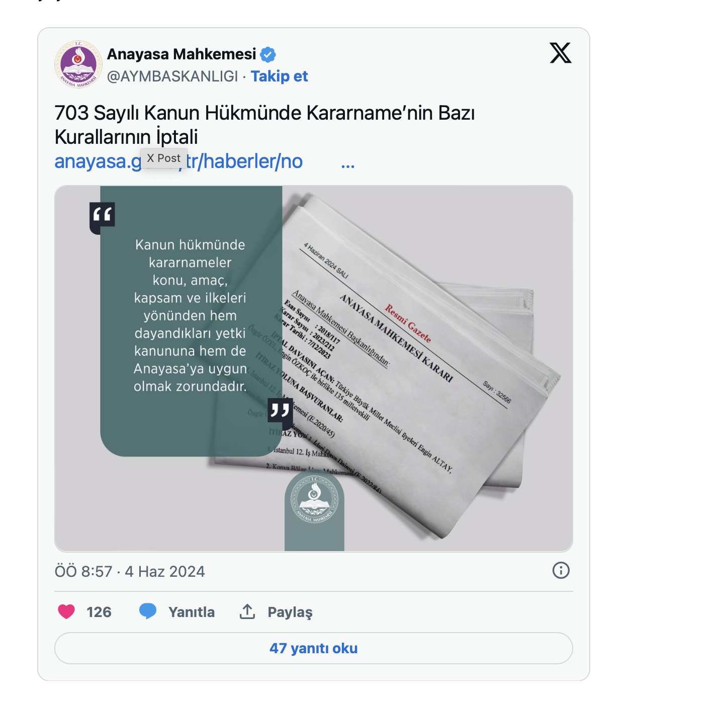Click the Yanıtla reply label
The height and width of the screenshot is (703, 728).
(192, 612)
